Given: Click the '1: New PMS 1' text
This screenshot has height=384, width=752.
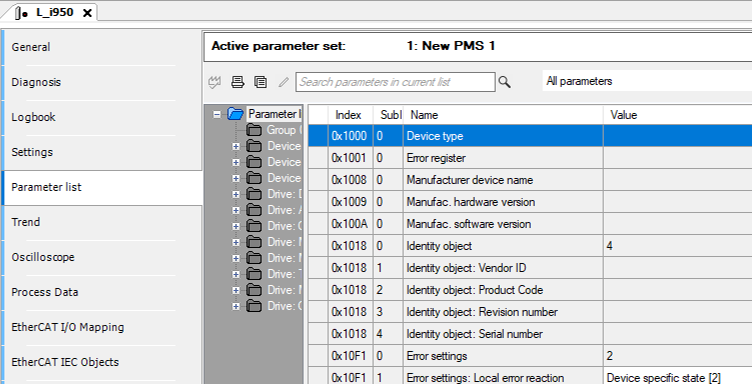Looking at the screenshot, I should pyautogui.click(x=451, y=46).
